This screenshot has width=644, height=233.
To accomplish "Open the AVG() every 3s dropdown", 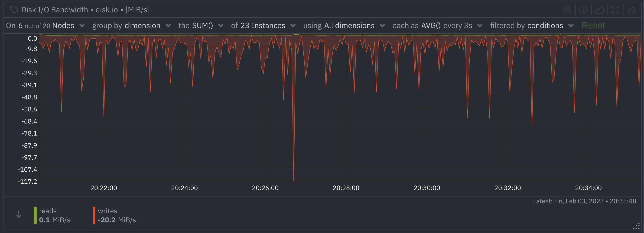I will pyautogui.click(x=437, y=26).
